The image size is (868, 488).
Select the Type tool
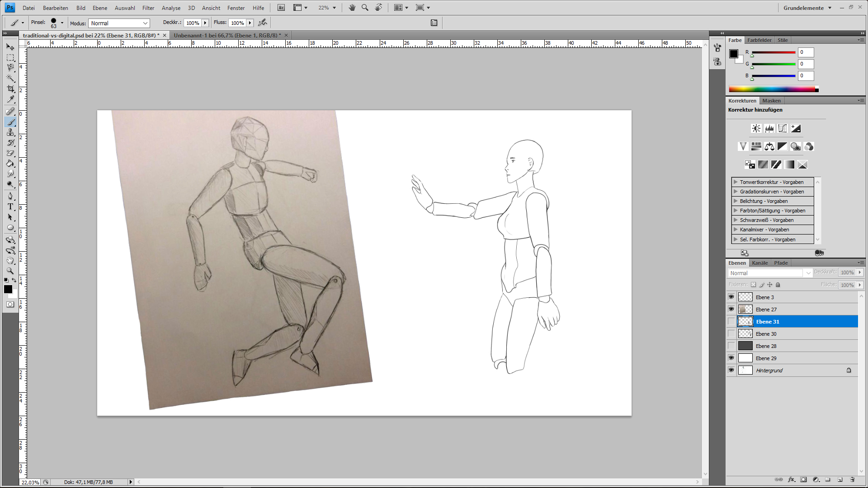[x=10, y=206]
